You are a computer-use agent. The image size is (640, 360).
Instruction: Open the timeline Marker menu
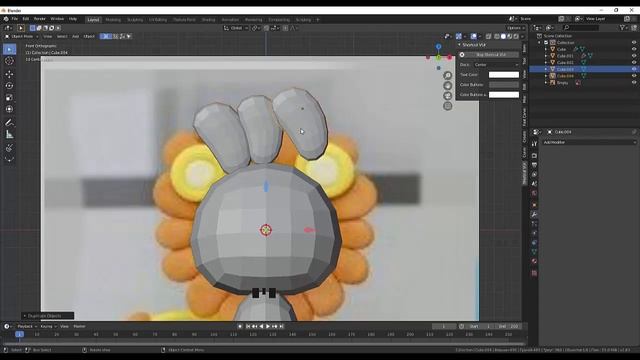point(79,327)
